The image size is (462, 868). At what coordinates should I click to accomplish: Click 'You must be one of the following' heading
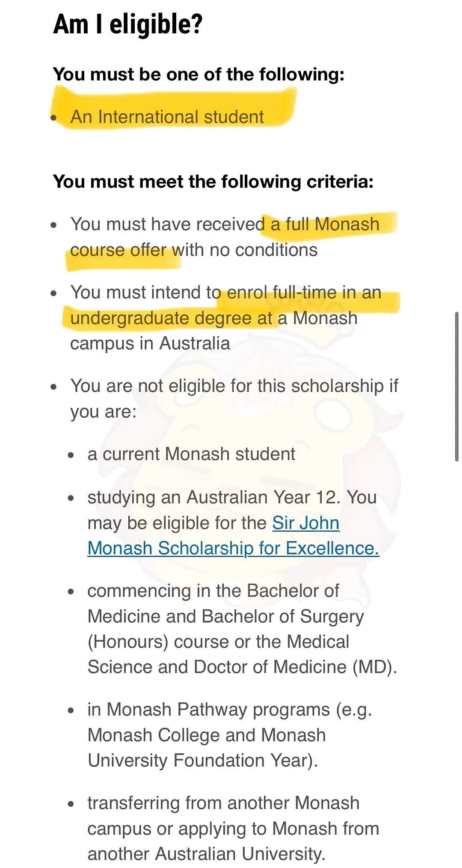199,74
